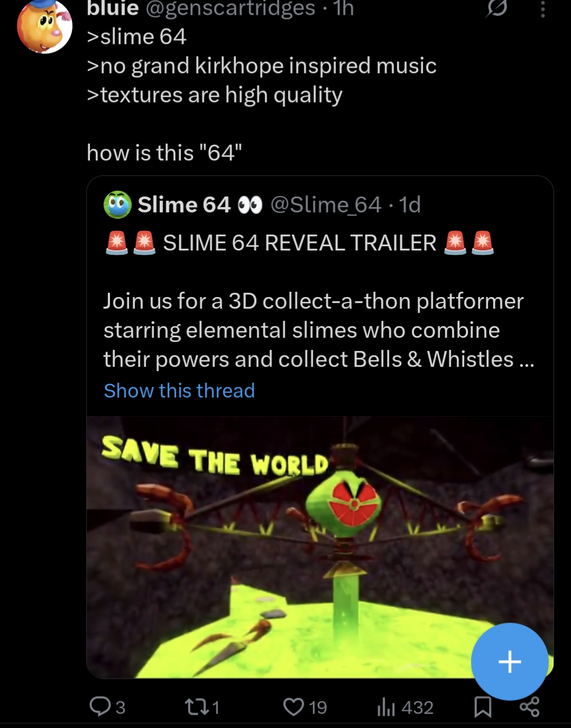View post analytics showing 432 views

click(x=405, y=707)
